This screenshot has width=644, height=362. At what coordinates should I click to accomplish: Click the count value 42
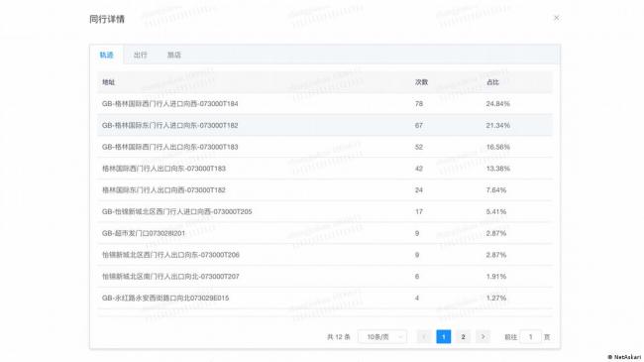(419, 169)
